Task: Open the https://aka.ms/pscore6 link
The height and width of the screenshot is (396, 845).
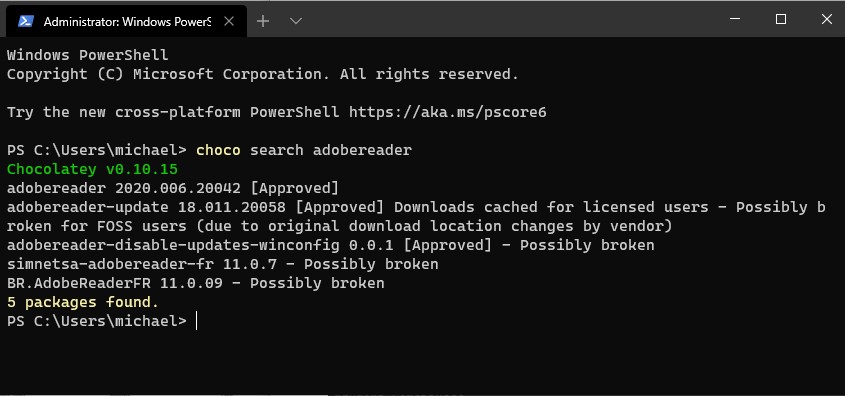Action: [x=447, y=112]
